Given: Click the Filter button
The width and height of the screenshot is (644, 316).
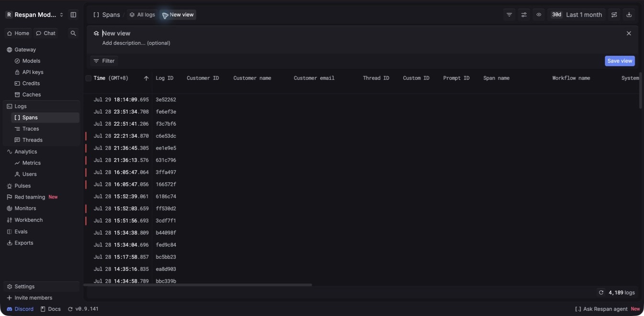Looking at the screenshot, I should (x=104, y=61).
